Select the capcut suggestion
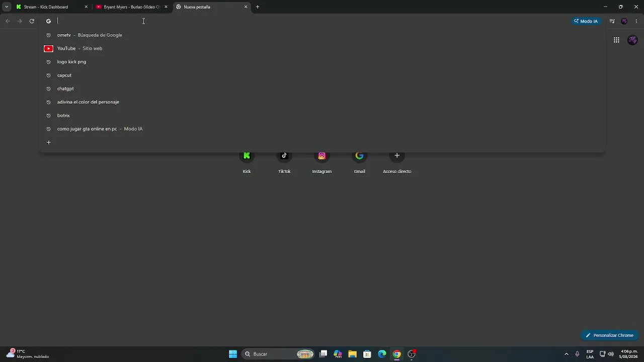Image resolution: width=644 pixels, height=362 pixels. [x=322, y=75]
